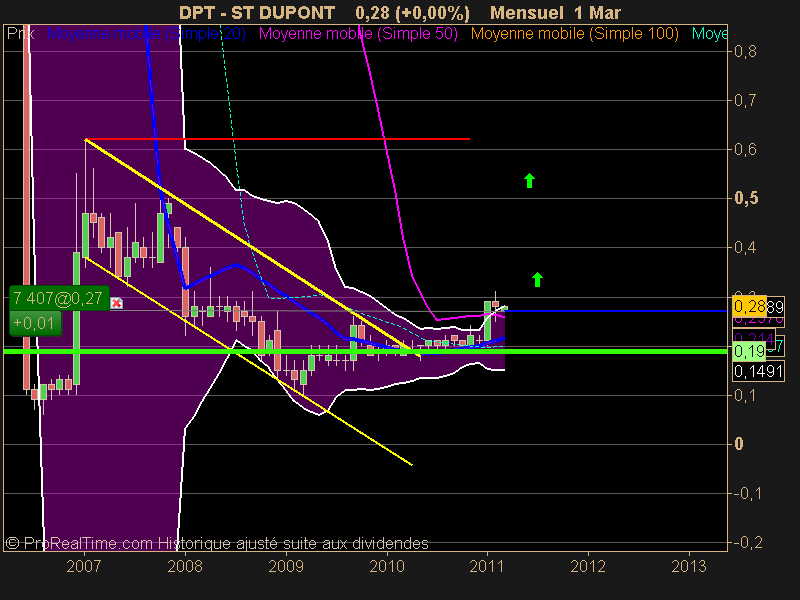This screenshot has height=600, width=800.
Task: Click the Mensuel timeframe label
Action: pyautogui.click(x=527, y=12)
